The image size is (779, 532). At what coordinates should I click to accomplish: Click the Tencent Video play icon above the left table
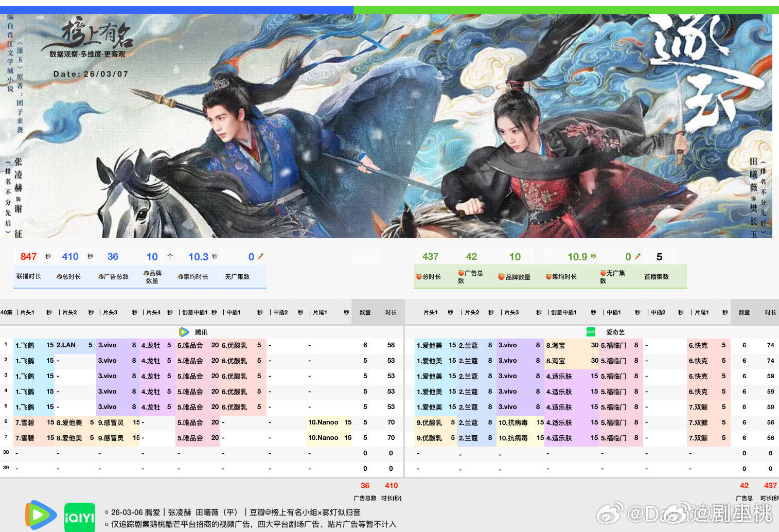pos(183,332)
